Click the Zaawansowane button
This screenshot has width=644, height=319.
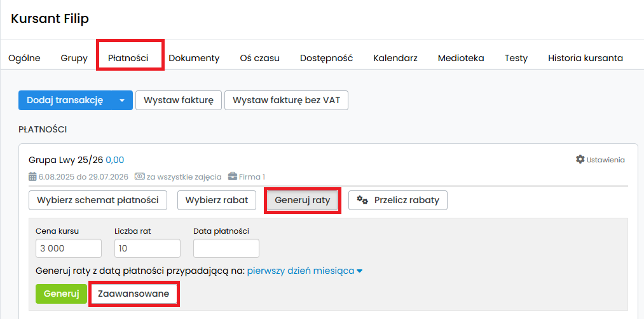pos(134,294)
